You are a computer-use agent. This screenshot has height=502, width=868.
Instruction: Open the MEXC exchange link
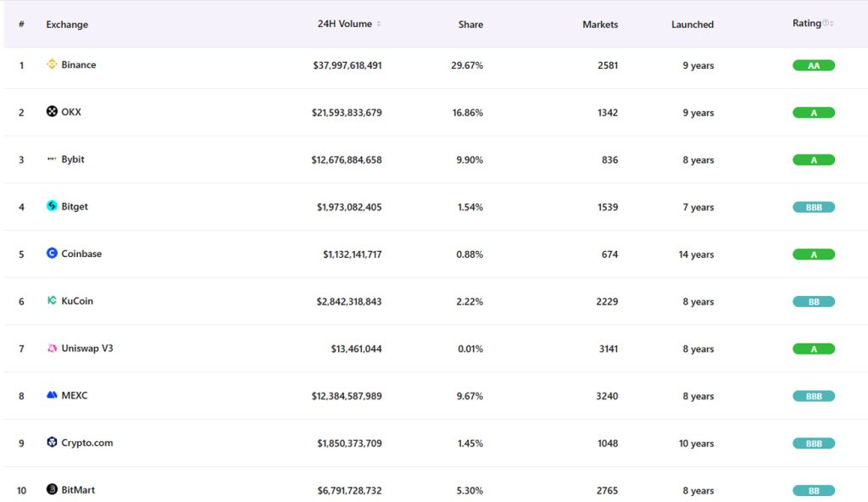(x=75, y=396)
